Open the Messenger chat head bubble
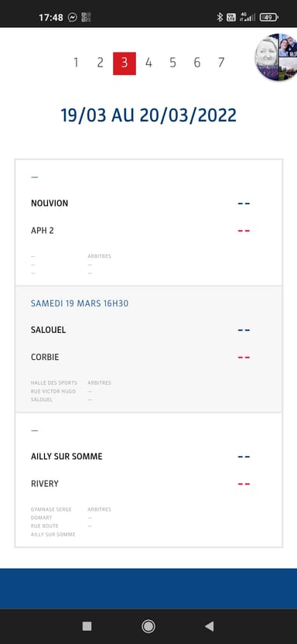Screen dimensions: 297x644 pyautogui.click(x=278, y=57)
